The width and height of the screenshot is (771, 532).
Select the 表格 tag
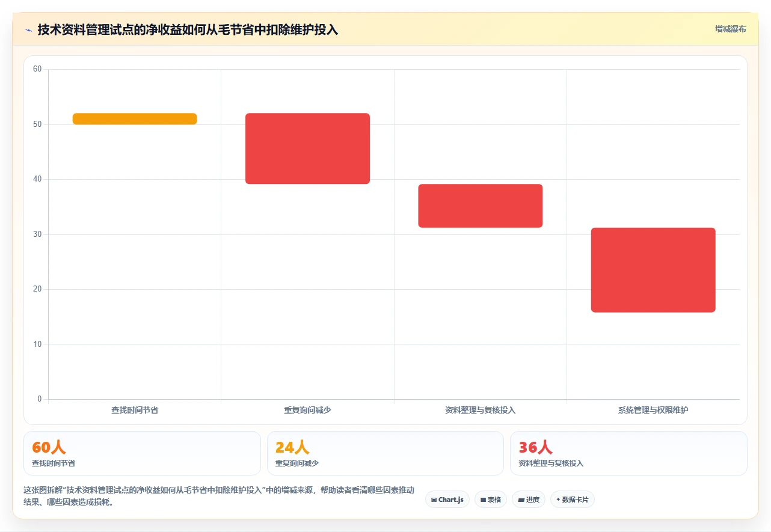[491, 500]
